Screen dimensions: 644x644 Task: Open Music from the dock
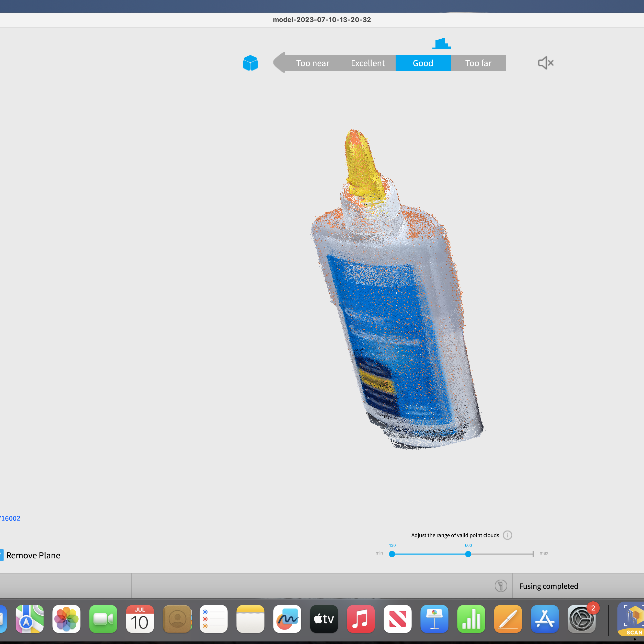(x=361, y=619)
